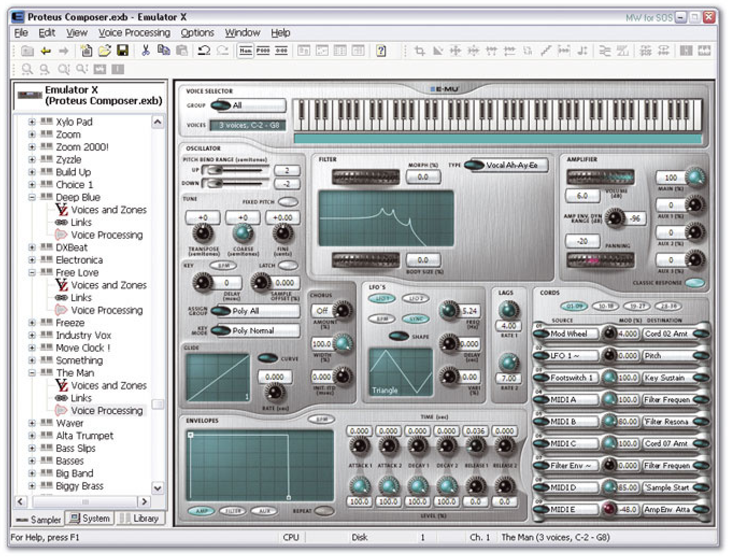
Task: Select the Amp envelope button
Action: pos(201,511)
